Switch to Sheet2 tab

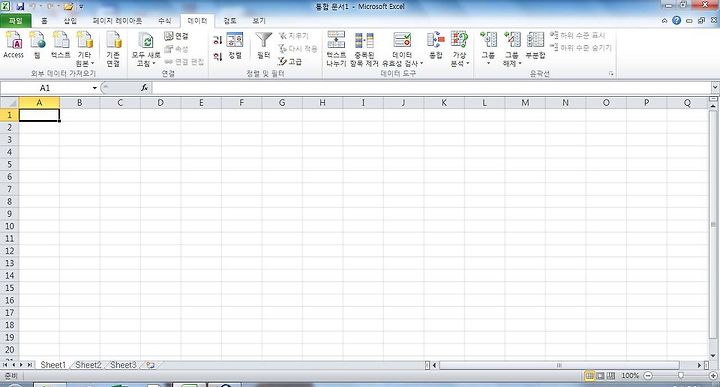tap(88, 365)
